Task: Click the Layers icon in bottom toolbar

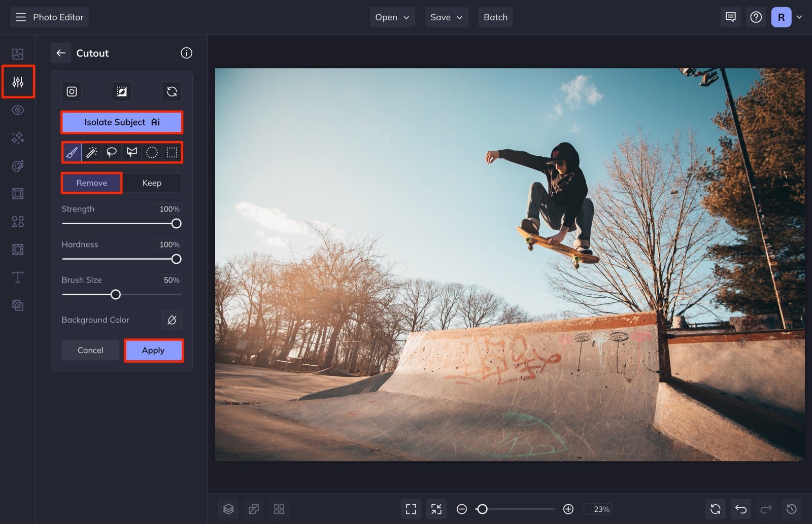Action: coord(228,509)
